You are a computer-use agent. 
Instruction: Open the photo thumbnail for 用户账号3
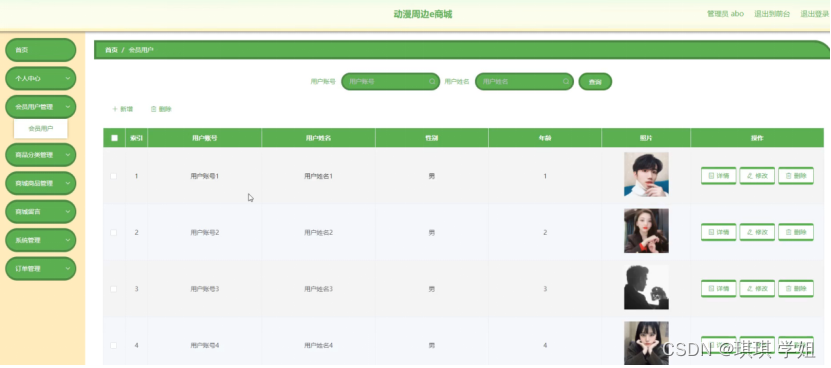[646, 287]
